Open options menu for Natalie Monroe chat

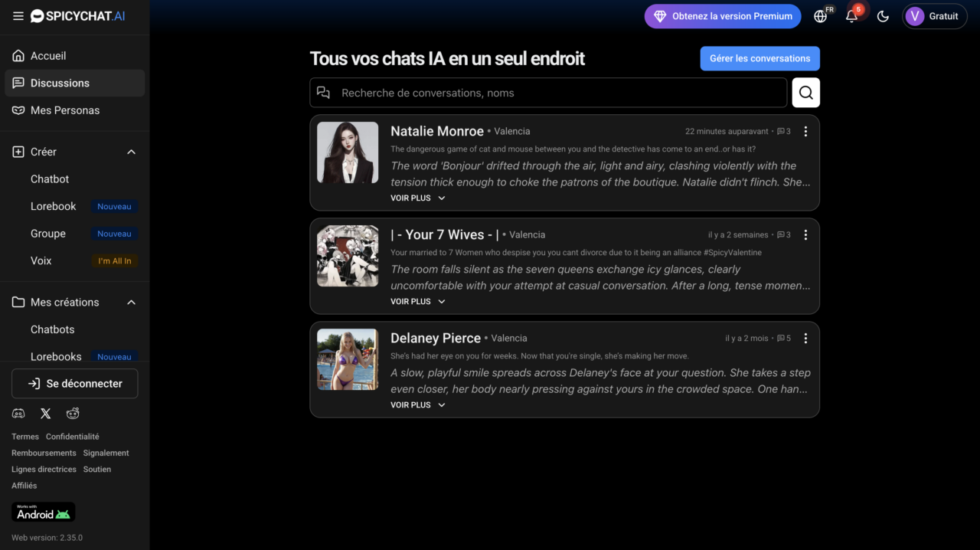(805, 132)
